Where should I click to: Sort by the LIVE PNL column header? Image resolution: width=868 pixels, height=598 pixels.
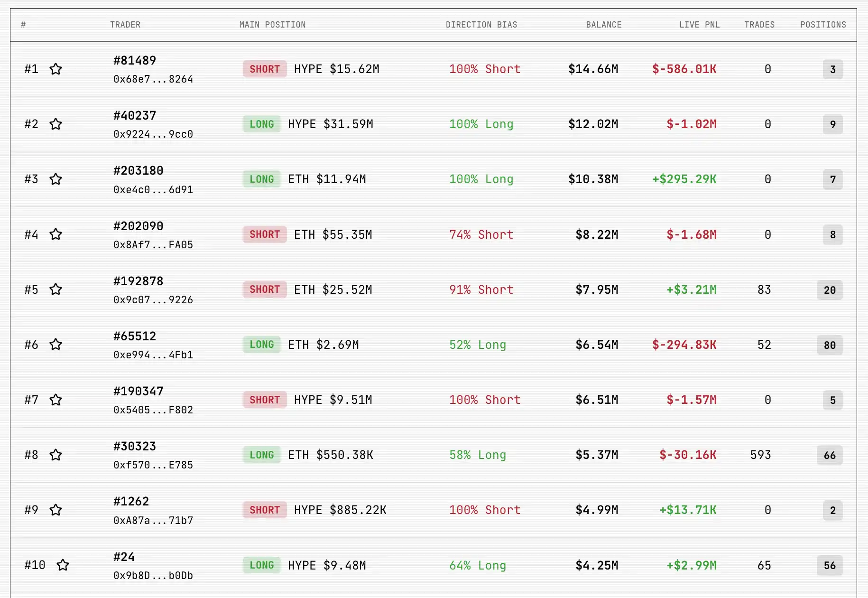(x=699, y=25)
